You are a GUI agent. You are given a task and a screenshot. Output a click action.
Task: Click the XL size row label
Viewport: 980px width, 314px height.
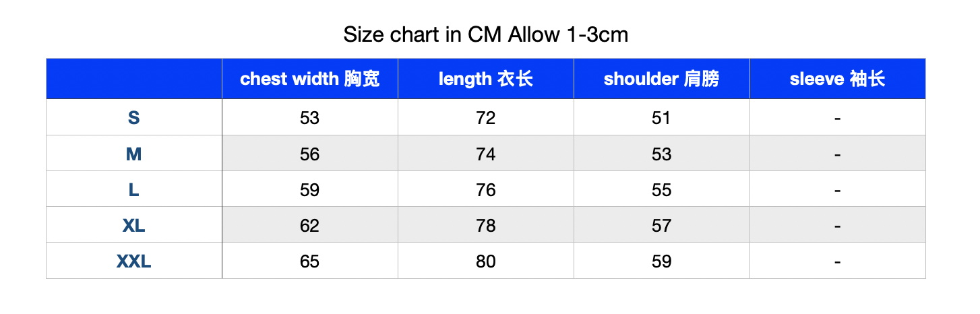pyautogui.click(x=134, y=225)
